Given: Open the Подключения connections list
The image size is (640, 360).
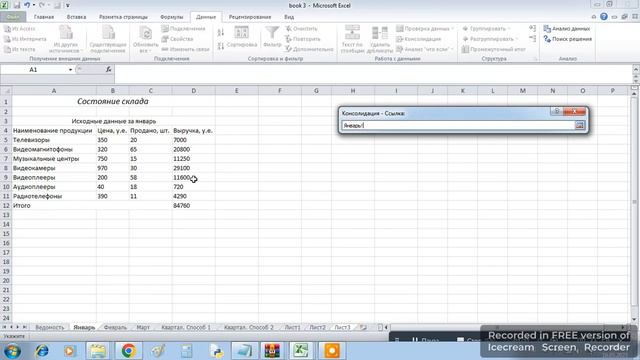Looking at the screenshot, I should (x=183, y=29).
